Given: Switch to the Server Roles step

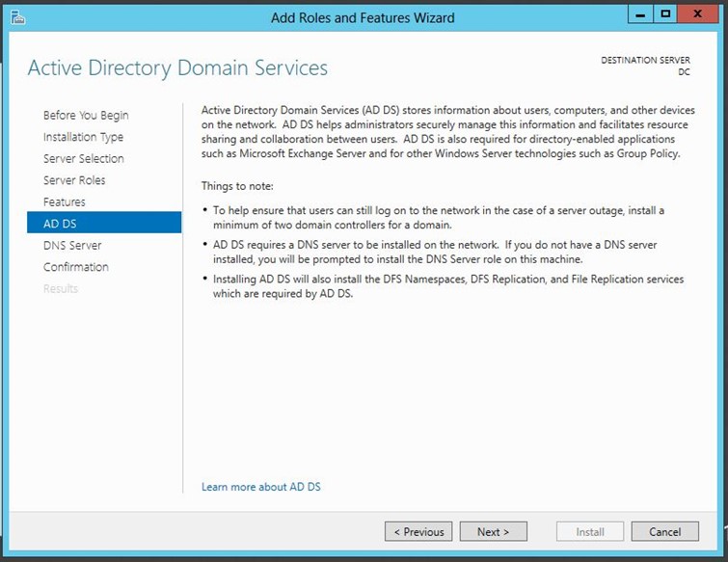Looking at the screenshot, I should pyautogui.click(x=74, y=180).
